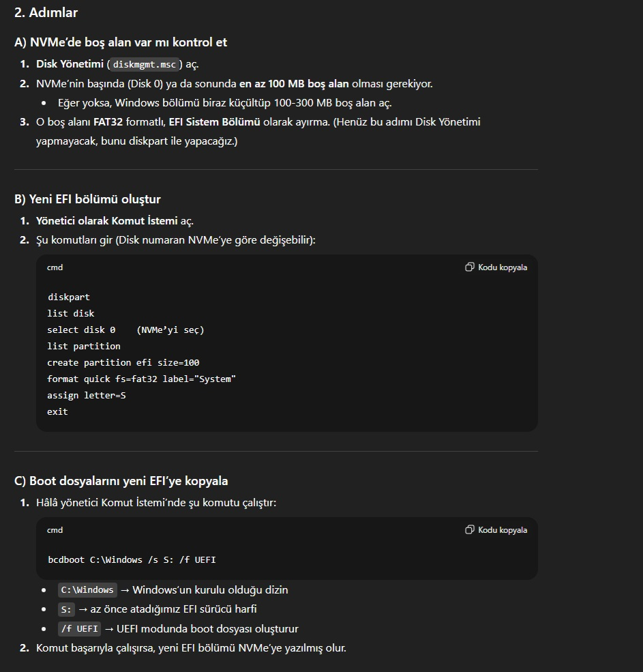Screen dimensions: 643x672
Task: Click the "list partition" command line
Action: (84, 346)
